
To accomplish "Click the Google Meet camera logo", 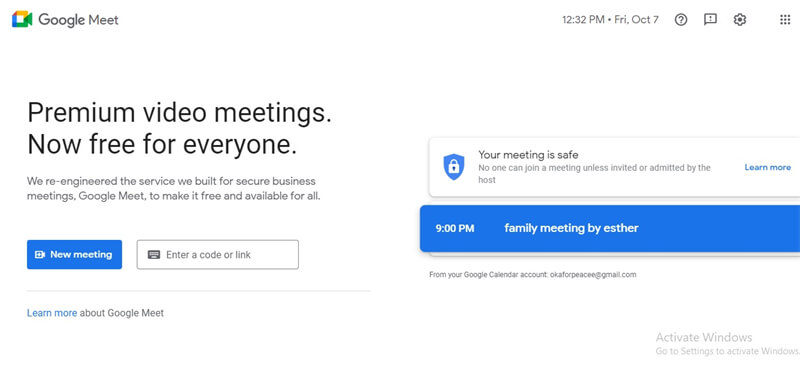I will tap(22, 19).
